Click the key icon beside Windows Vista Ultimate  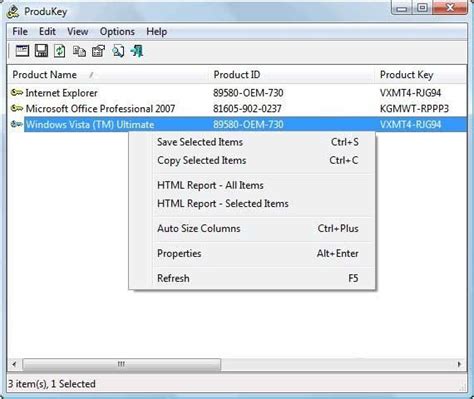17,124
